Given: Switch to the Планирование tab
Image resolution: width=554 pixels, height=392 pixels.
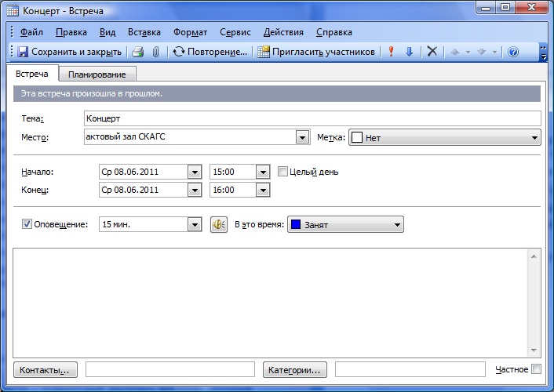Looking at the screenshot, I should [97, 74].
